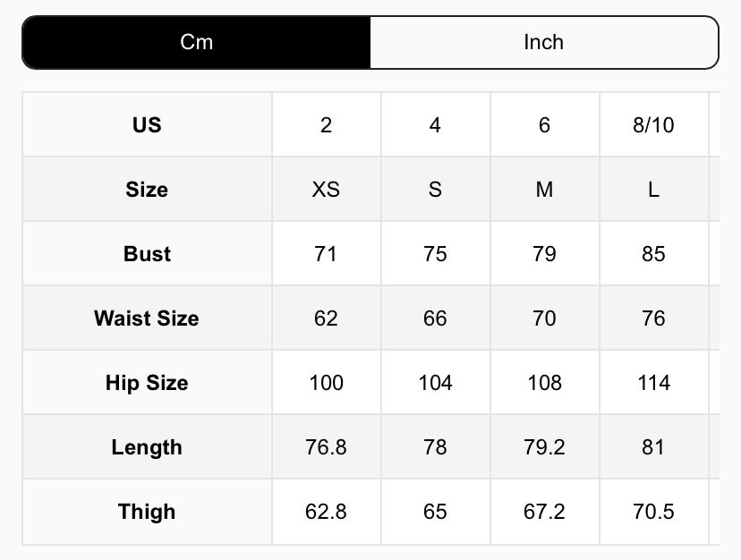Click the length value 76.8 cell

click(x=326, y=447)
